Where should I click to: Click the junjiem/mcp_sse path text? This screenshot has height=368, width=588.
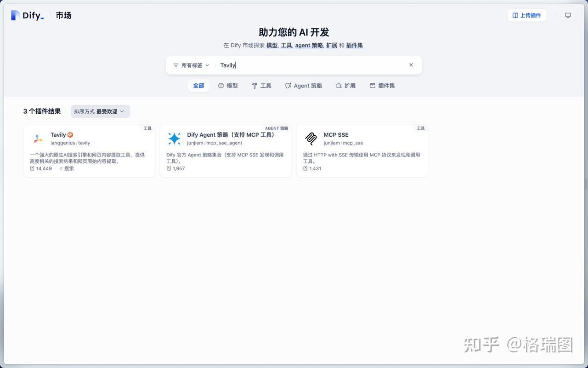pyautogui.click(x=343, y=143)
